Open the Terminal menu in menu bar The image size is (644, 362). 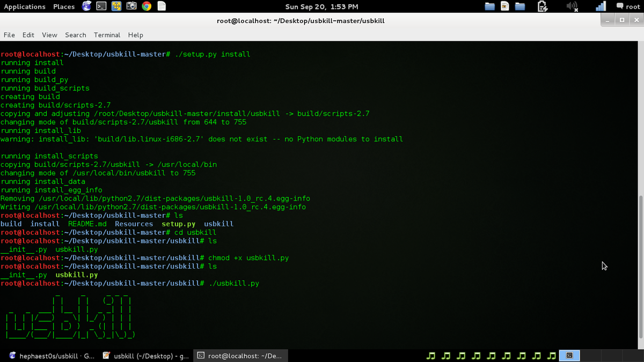click(x=107, y=35)
